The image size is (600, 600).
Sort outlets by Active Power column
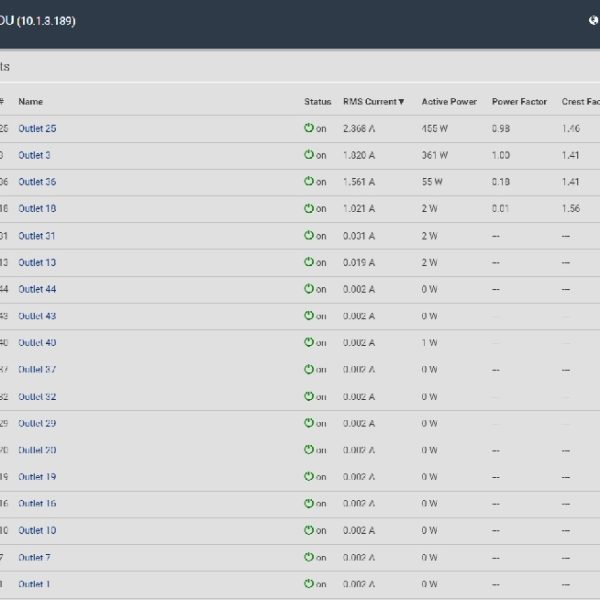tap(449, 101)
